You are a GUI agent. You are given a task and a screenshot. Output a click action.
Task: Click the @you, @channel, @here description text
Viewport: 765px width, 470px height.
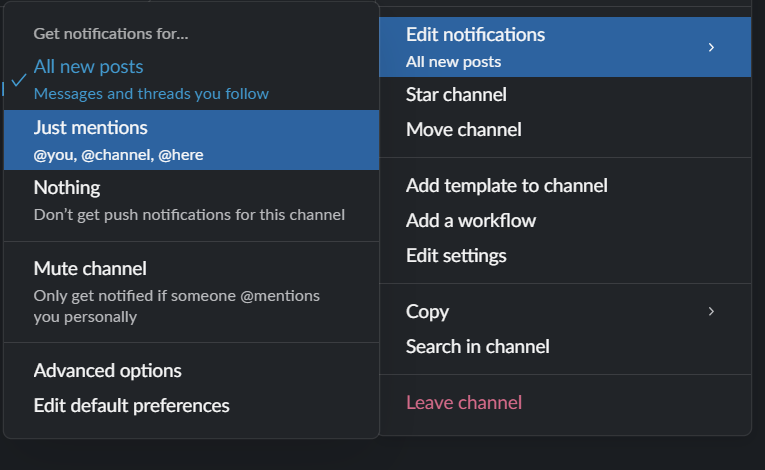118,155
